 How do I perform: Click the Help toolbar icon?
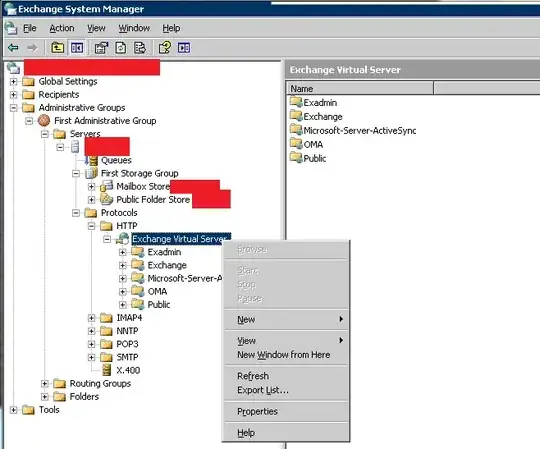(x=165, y=48)
